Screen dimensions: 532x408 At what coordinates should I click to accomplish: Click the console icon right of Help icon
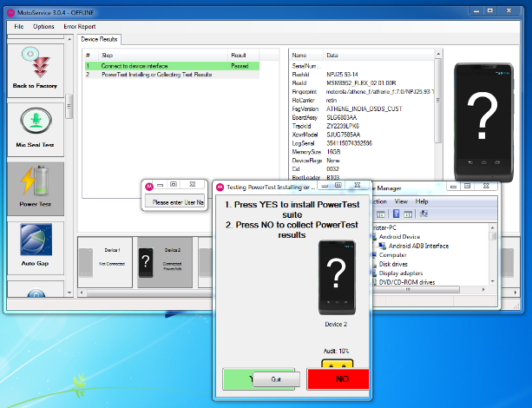(x=408, y=214)
